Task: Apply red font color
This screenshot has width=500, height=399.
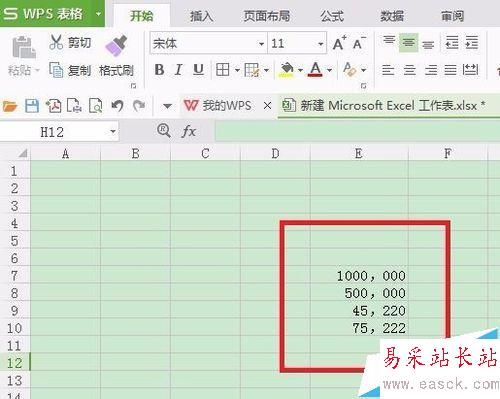Action: 315,70
